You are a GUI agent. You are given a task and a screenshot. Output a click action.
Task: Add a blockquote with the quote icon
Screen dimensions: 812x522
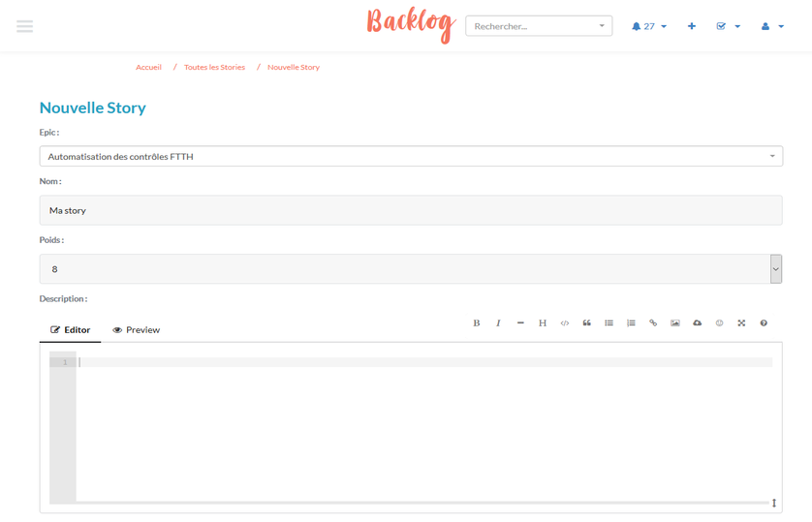pyautogui.click(x=586, y=323)
